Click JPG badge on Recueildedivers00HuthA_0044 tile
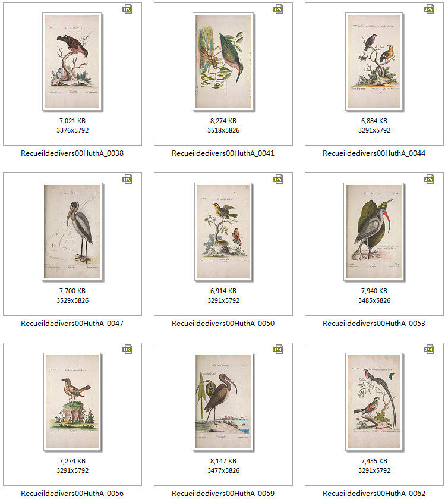Viewport: 448px width, 499px height. [x=429, y=9]
